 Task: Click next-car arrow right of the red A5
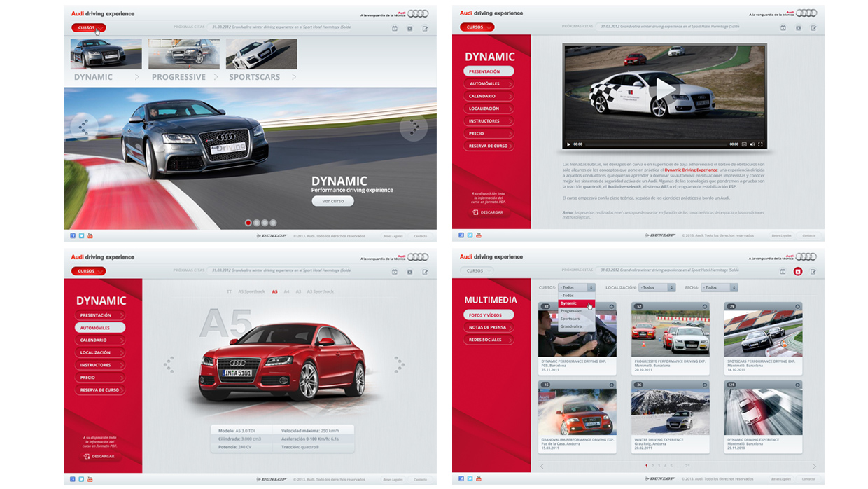399,364
